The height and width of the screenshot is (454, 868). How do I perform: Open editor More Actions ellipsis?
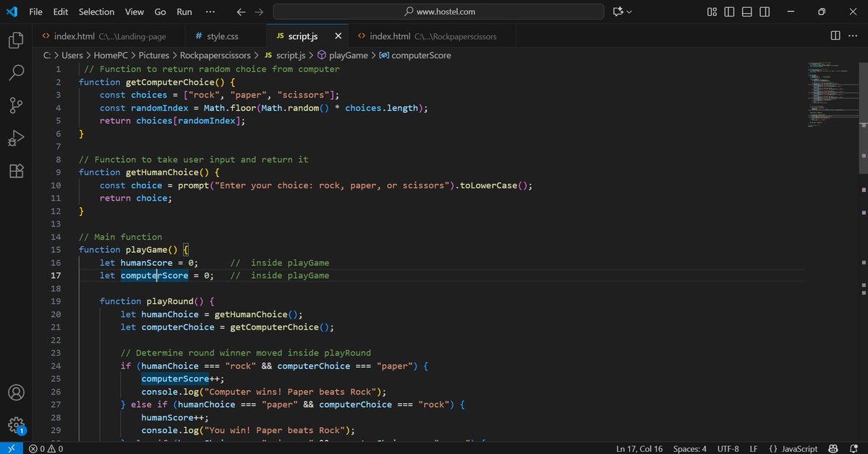[854, 36]
